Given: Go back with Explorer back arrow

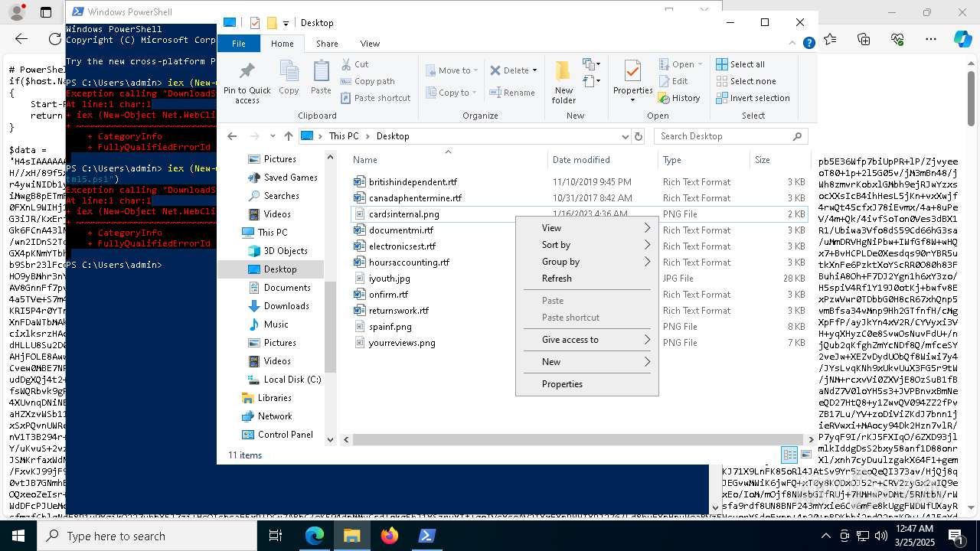Looking at the screenshot, I should point(232,136).
